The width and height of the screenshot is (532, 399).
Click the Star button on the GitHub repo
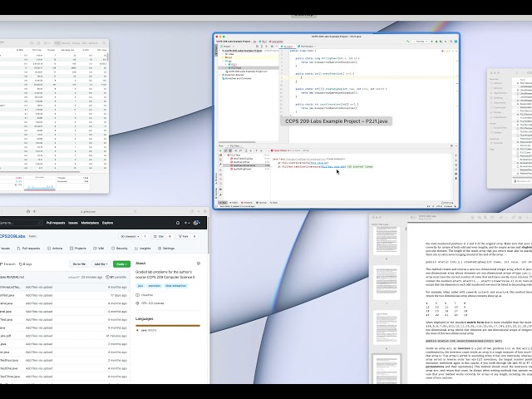click(159, 236)
